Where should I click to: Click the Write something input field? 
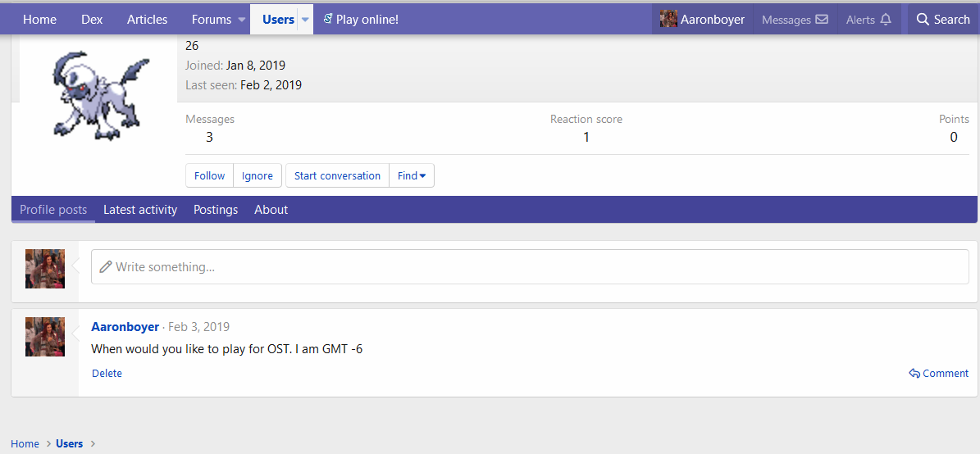530,266
